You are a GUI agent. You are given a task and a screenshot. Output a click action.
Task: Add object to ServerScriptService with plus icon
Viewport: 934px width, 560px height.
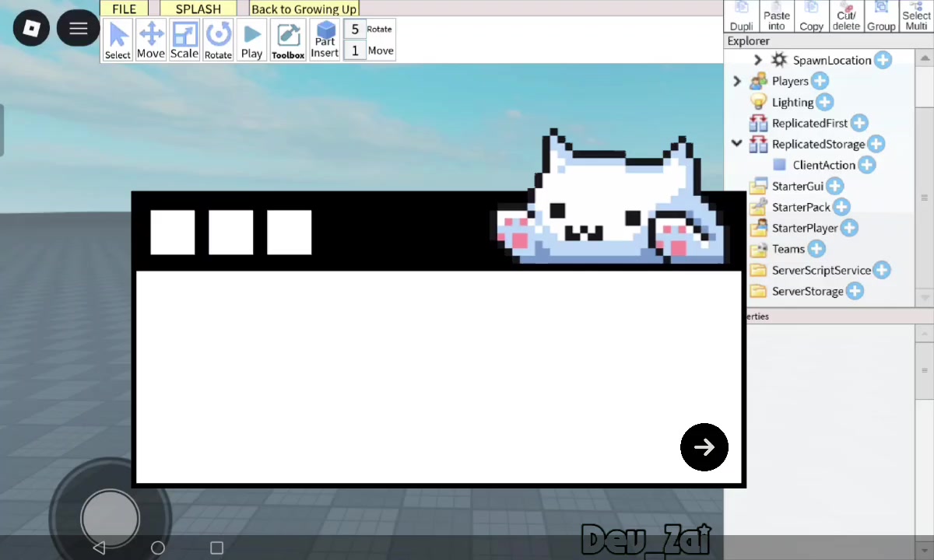[881, 270]
